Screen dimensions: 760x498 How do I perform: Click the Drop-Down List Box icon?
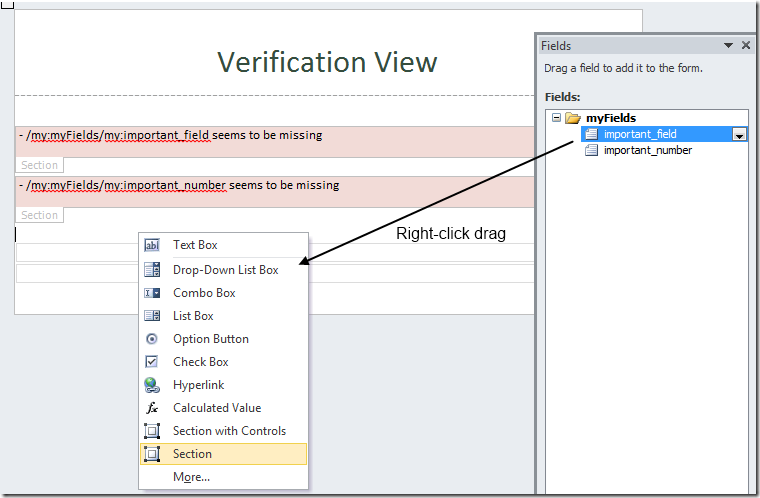click(x=152, y=269)
